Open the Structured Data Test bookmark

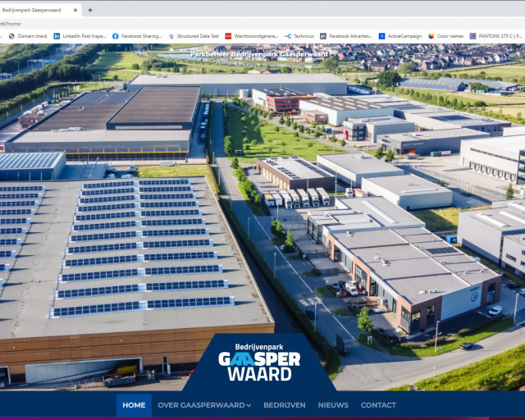(194, 36)
